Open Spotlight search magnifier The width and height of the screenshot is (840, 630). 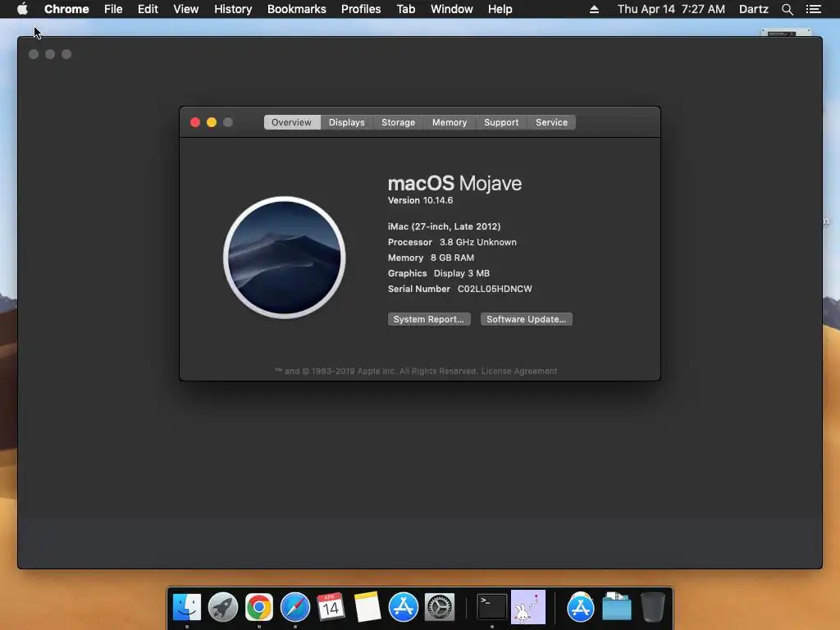(x=787, y=9)
